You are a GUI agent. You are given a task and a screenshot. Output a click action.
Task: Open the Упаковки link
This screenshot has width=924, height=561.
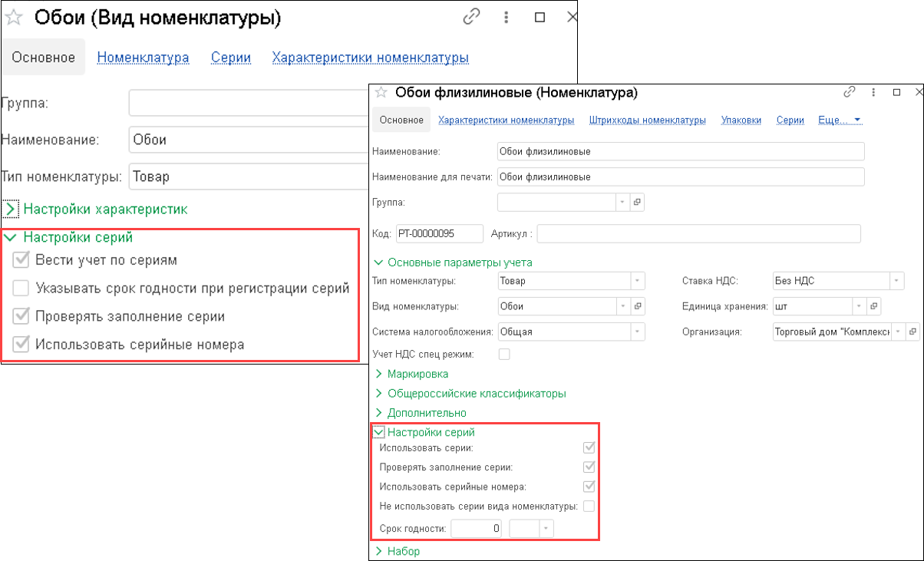741,120
